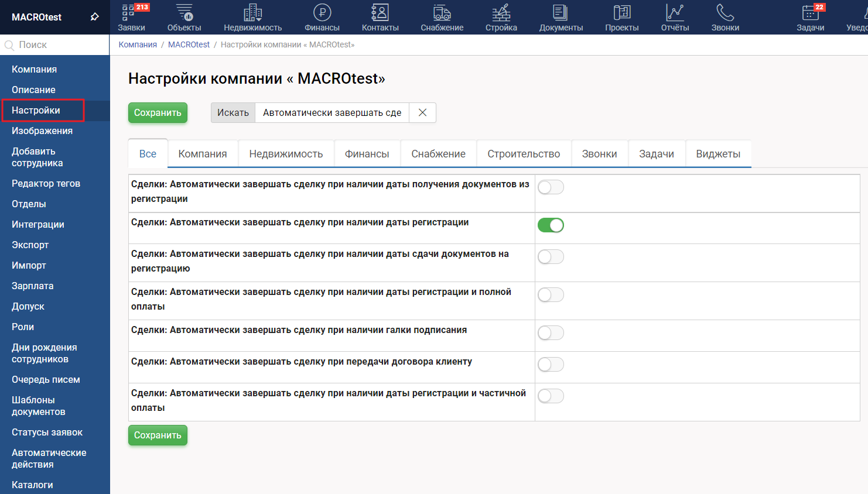This screenshot has width=868, height=494.
Task: Open Экспорт in the sidebar
Action: (x=30, y=245)
